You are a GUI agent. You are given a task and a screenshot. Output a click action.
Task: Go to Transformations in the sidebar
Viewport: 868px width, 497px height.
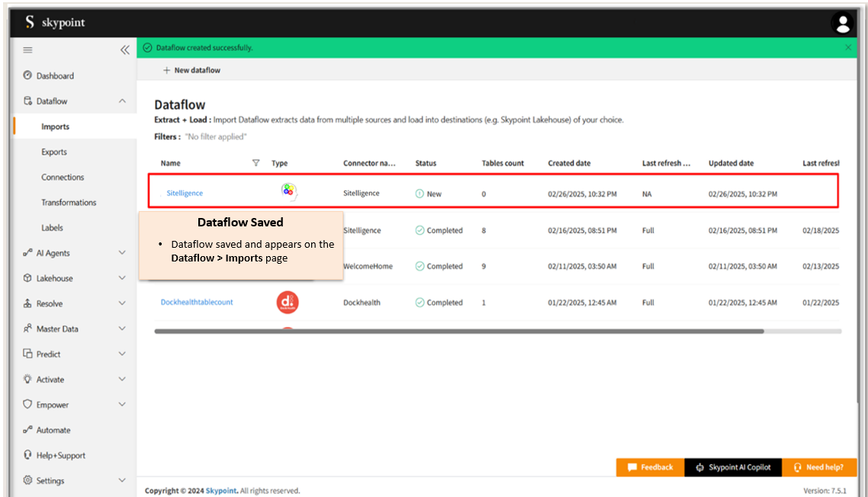[69, 202]
